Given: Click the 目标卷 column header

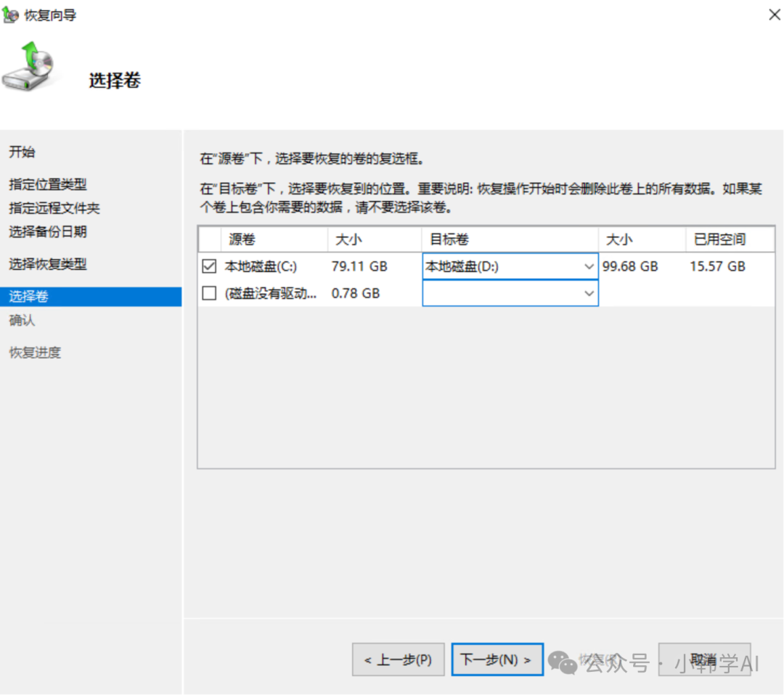Looking at the screenshot, I should tap(449, 239).
